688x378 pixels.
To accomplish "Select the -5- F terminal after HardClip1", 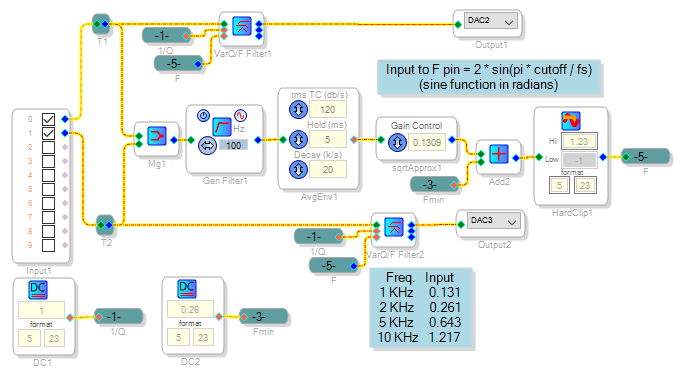I will (646, 157).
